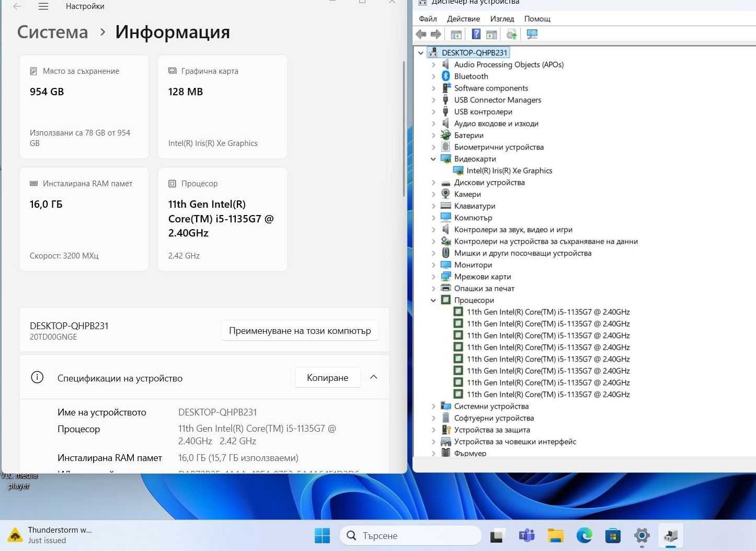Select the Клавиатури keyboard icon

[x=445, y=206]
